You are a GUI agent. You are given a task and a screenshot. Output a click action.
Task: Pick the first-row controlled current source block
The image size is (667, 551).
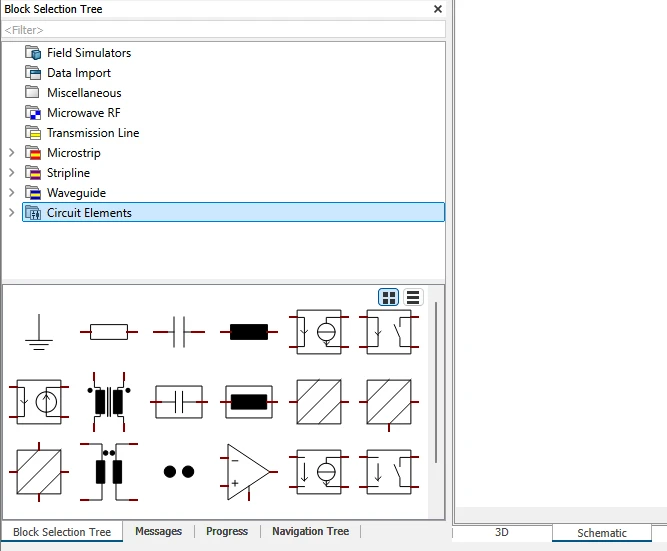319,332
